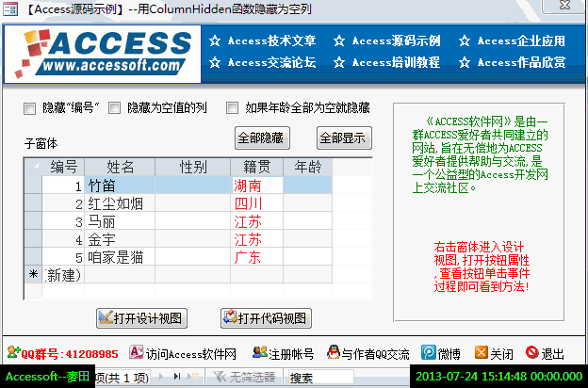This screenshot has height=388, width=588.
Task: Click the 咱家是猫 name cell
Action: [x=120, y=257]
